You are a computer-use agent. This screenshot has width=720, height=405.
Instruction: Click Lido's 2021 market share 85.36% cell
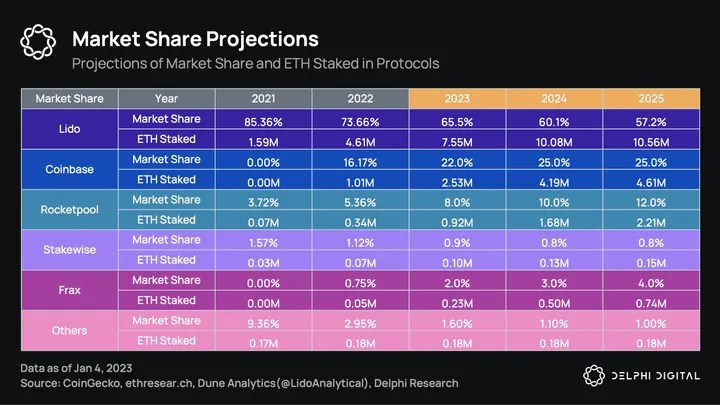(264, 119)
